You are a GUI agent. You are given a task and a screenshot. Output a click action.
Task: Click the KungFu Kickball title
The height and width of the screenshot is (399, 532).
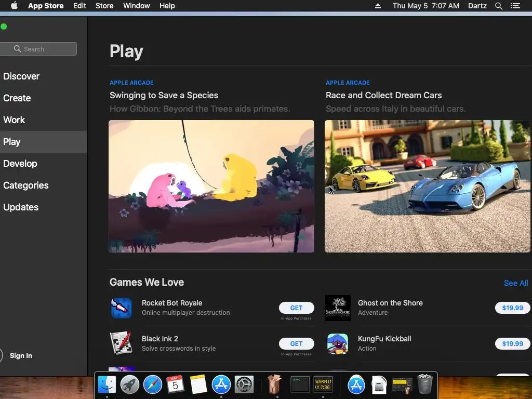(384, 339)
